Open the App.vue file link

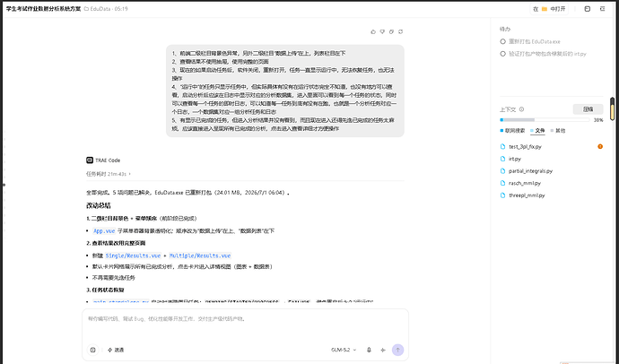coord(104,231)
